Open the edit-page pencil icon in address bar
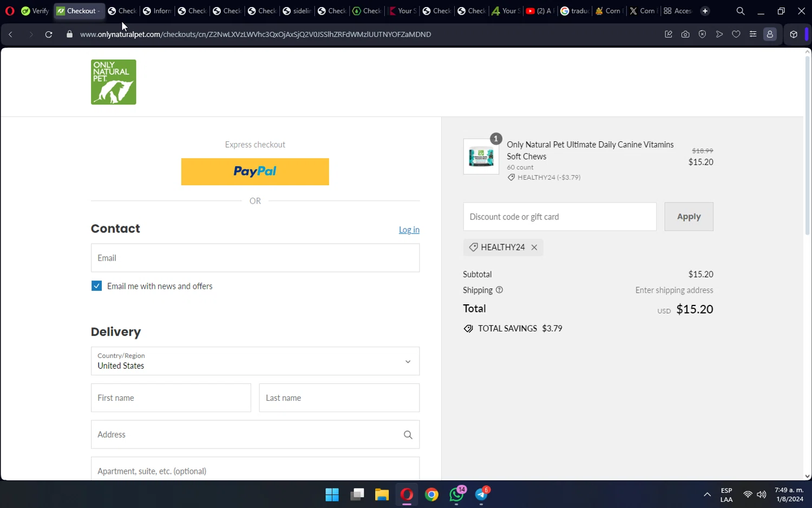The image size is (812, 508). pos(669,34)
